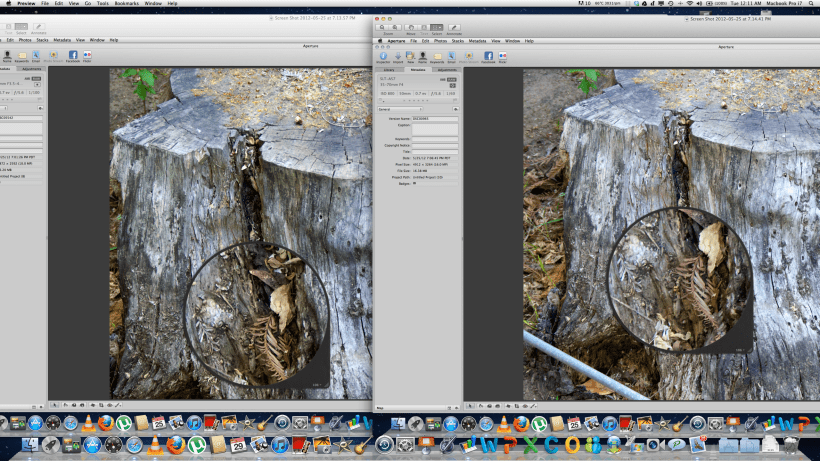Click the Keywords icon in left window toolbar
820x461 pixels.
click(22, 57)
